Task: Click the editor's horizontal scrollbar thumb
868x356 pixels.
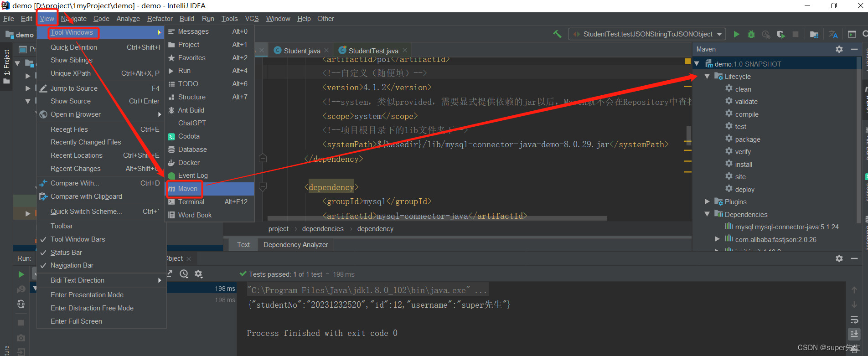Action: coord(437,218)
